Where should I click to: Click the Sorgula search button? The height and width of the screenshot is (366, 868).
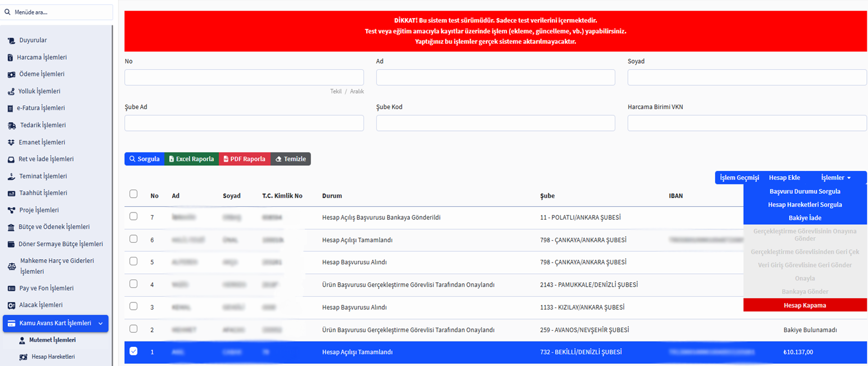144,159
